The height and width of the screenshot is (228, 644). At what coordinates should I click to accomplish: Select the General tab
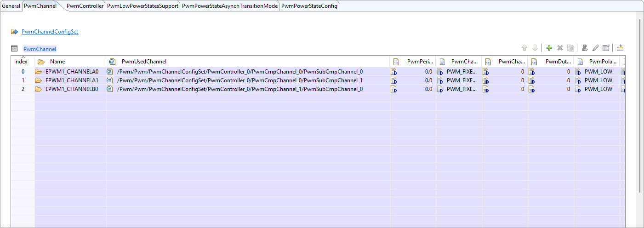pos(11,6)
